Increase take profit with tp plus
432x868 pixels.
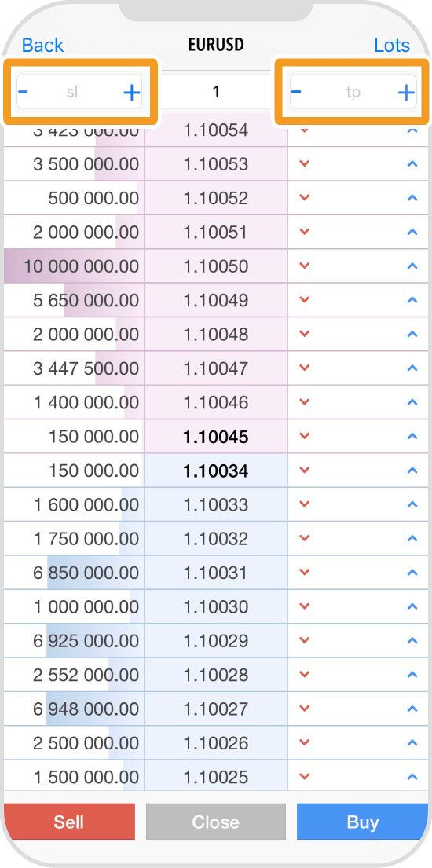coord(407,93)
